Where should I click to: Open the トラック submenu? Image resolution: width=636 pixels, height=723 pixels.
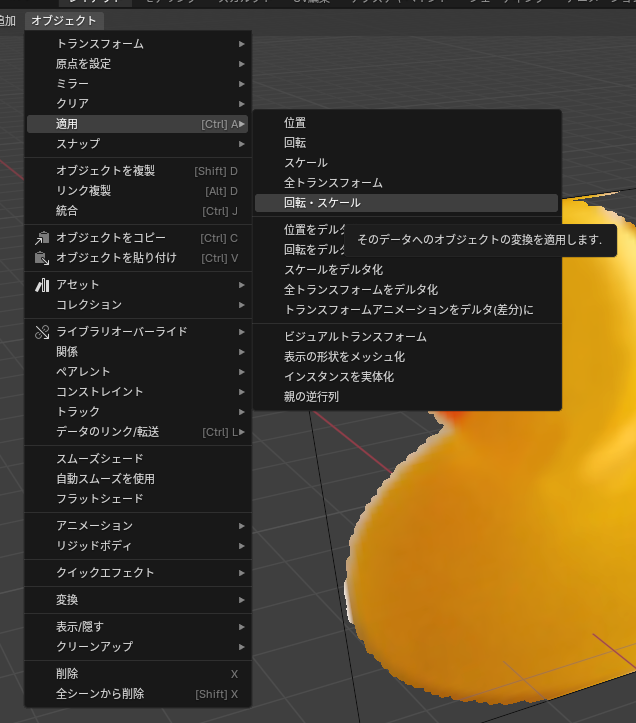tap(137, 412)
